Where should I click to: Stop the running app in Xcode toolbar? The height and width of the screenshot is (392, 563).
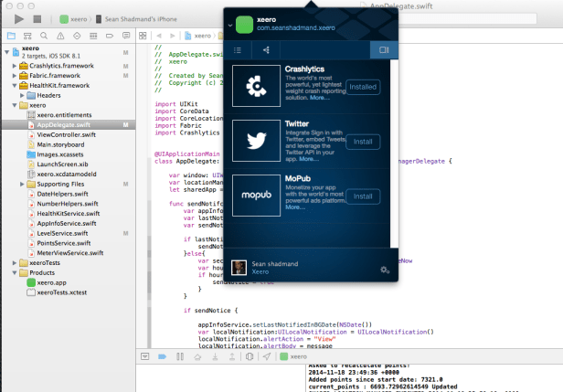(37, 19)
